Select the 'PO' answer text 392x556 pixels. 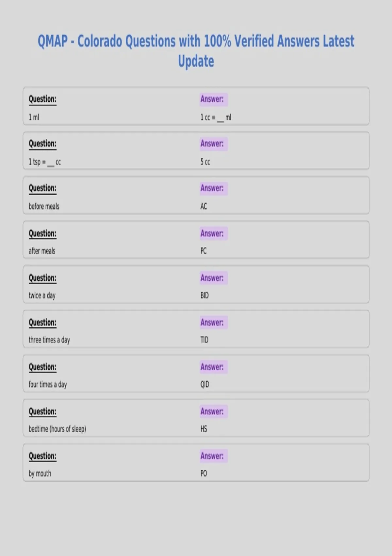pyautogui.click(x=204, y=473)
